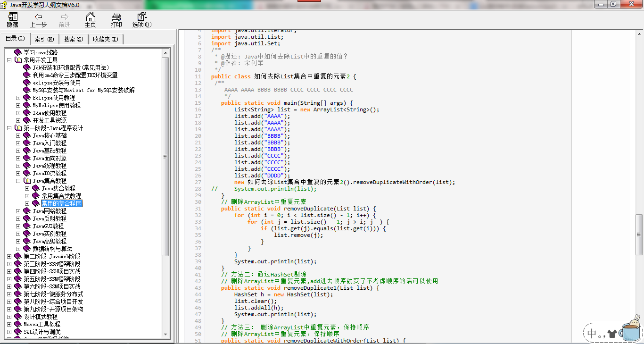The width and height of the screenshot is (644, 344).
Task: Click book icon beside 数据结构与算法
Action: pyautogui.click(x=27, y=249)
